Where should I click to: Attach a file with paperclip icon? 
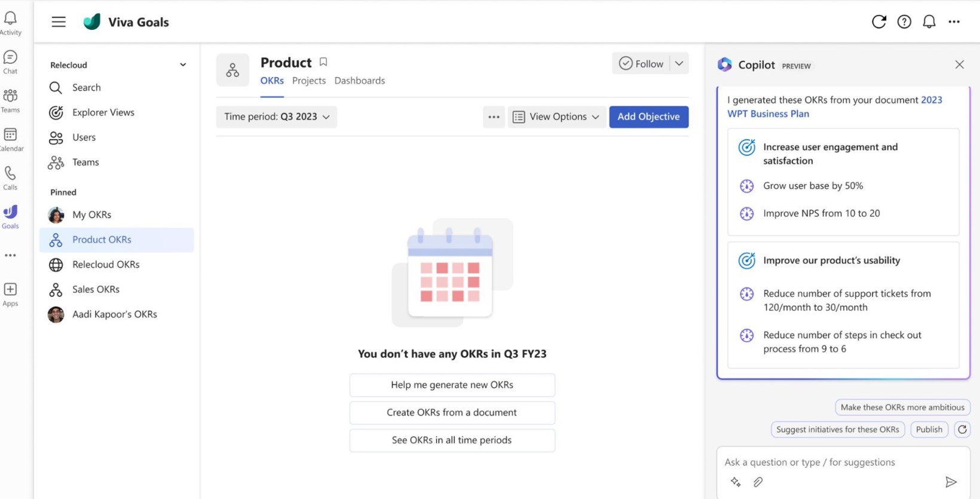pyautogui.click(x=758, y=482)
